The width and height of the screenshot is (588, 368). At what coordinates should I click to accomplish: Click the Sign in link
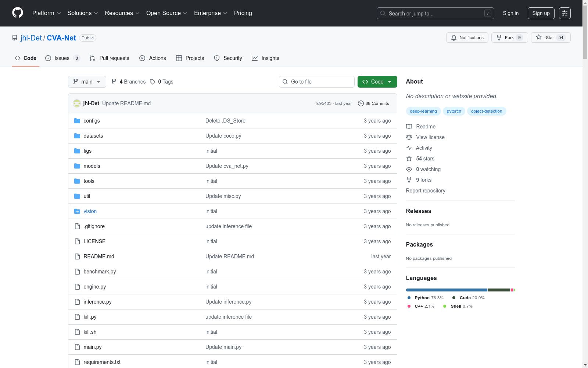(511, 13)
